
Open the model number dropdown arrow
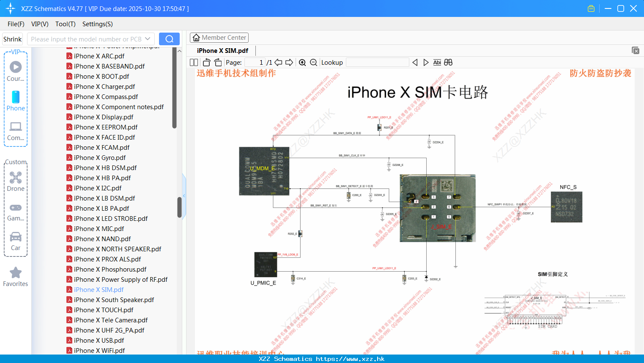pyautogui.click(x=148, y=39)
